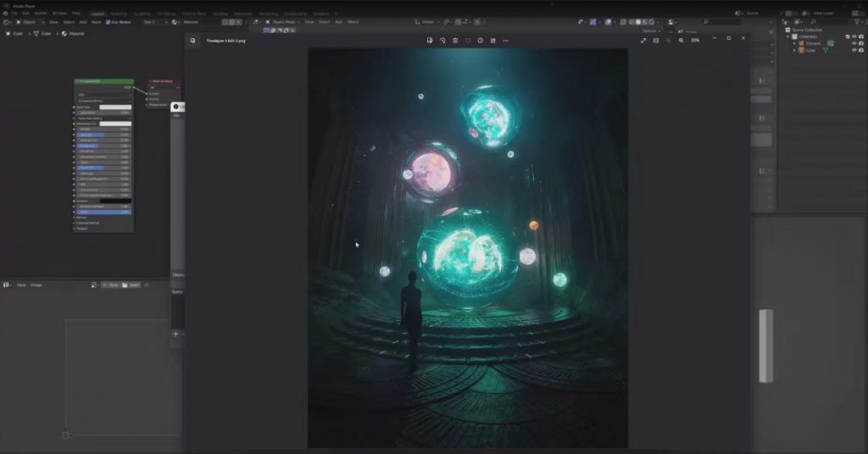This screenshot has width=868, height=454.
Task: Toggle Collection exclude checkbox in outliner
Action: [848, 36]
